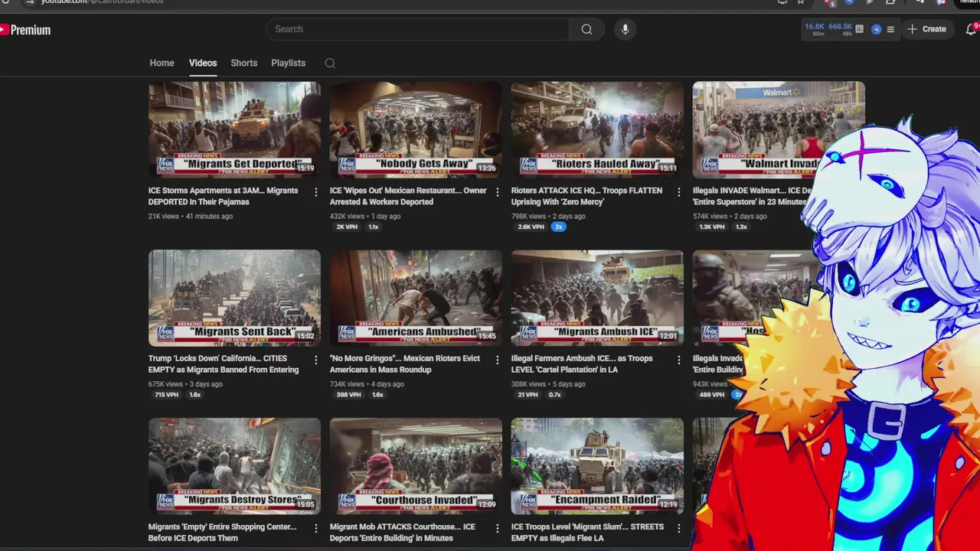This screenshot has width=980, height=551.
Task: Open options for 'ICE Wipes Out' video
Action: pos(497,192)
